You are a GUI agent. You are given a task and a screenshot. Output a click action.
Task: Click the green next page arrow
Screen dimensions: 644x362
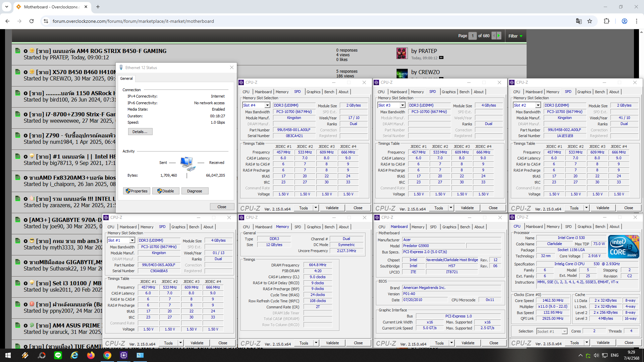coord(499,36)
